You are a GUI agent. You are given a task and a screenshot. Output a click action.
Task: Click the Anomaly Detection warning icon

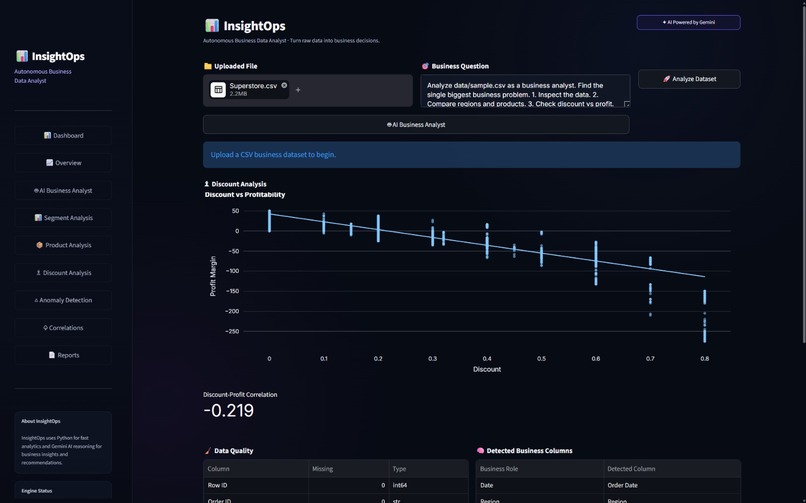[x=36, y=300]
